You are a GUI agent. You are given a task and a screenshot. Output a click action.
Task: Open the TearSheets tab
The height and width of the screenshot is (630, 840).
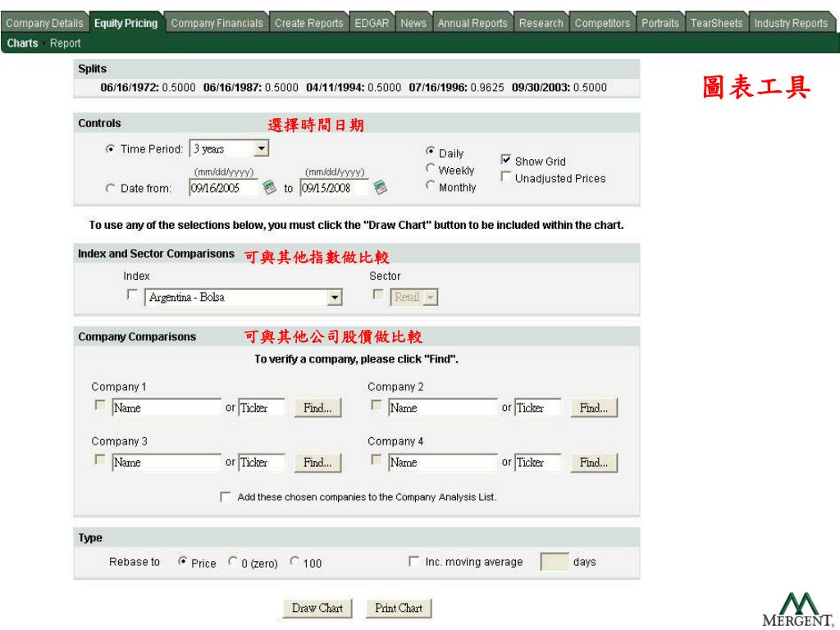pos(716,23)
